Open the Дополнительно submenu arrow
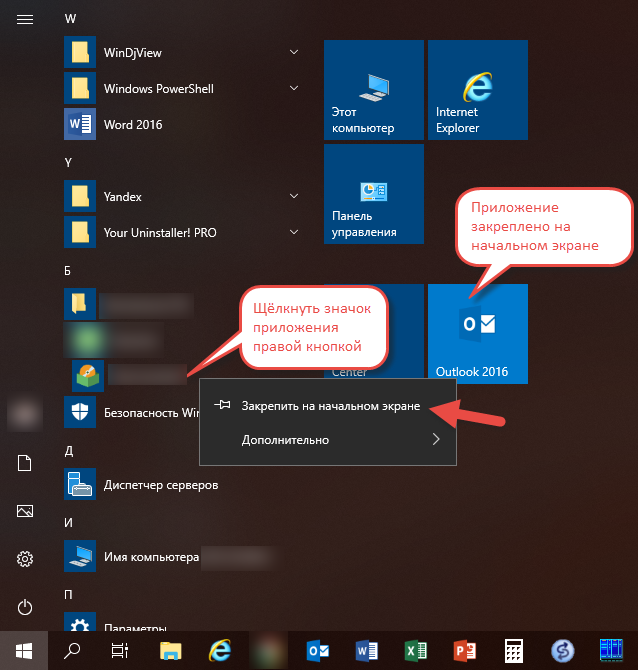 [436, 439]
